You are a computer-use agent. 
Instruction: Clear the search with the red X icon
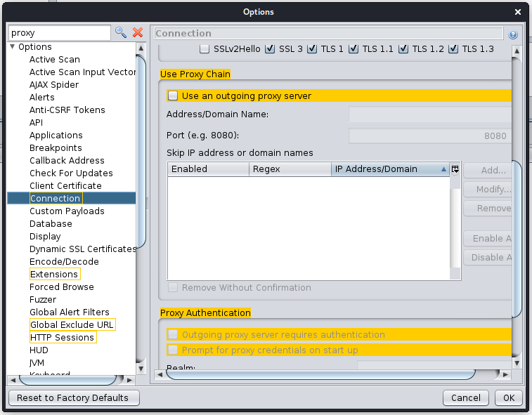pyautogui.click(x=138, y=33)
